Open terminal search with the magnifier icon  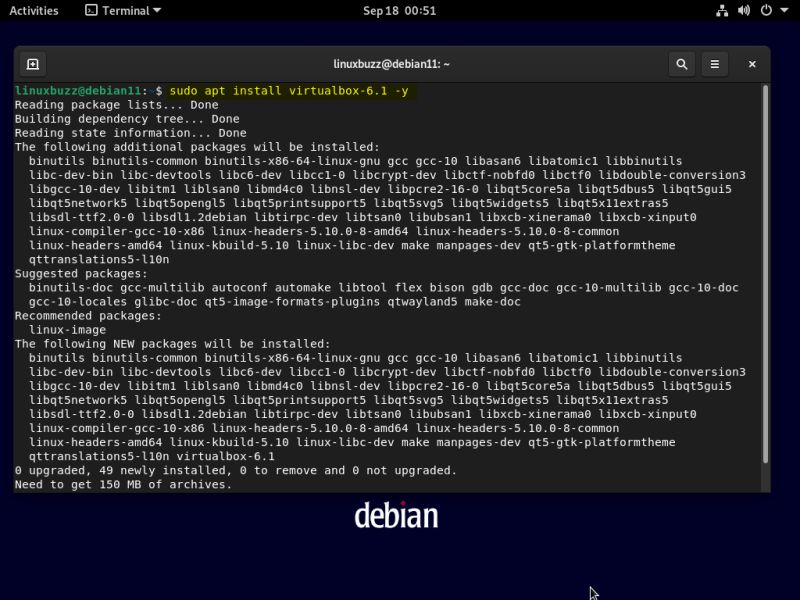[x=680, y=63]
